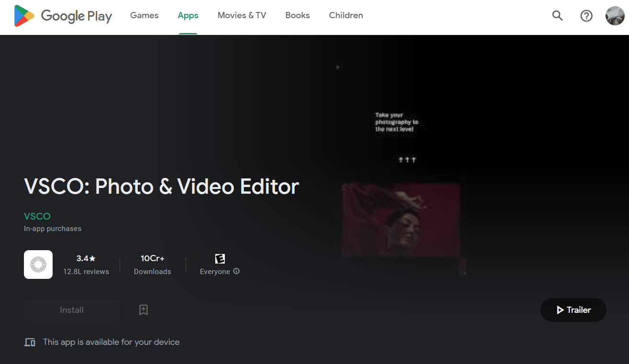Click the trailer preview thumbnail image
This screenshot has width=629, height=364.
point(401,219)
